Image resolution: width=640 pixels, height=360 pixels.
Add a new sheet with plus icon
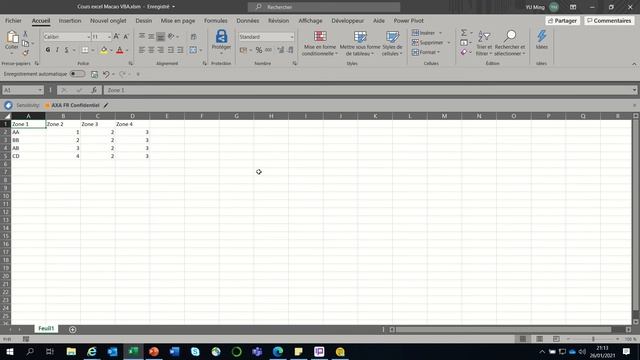(73, 329)
